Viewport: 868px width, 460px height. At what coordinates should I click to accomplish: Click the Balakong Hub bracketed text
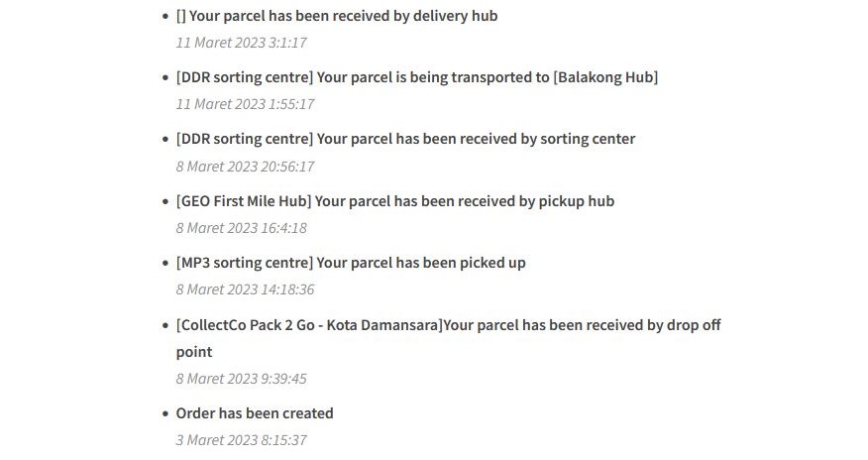[x=605, y=77]
